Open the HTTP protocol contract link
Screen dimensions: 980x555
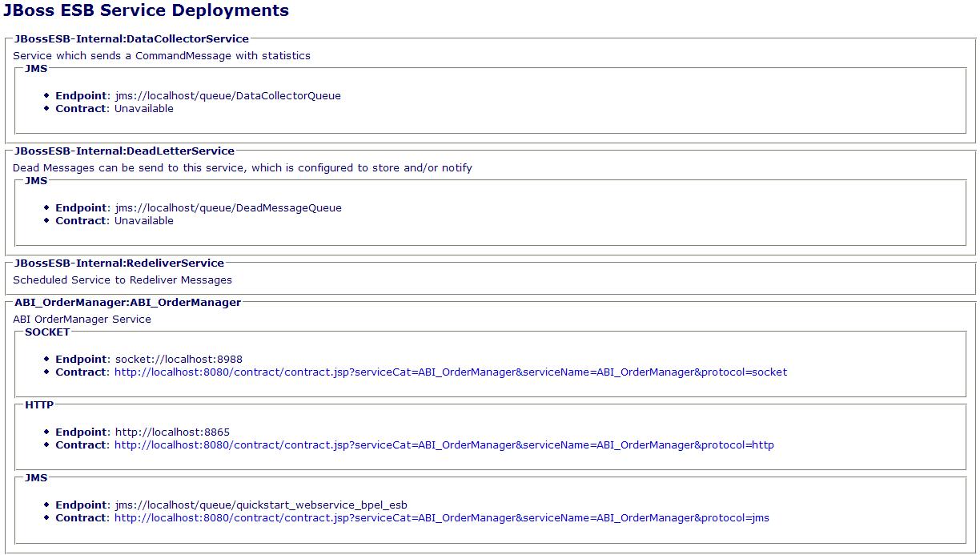444,445
